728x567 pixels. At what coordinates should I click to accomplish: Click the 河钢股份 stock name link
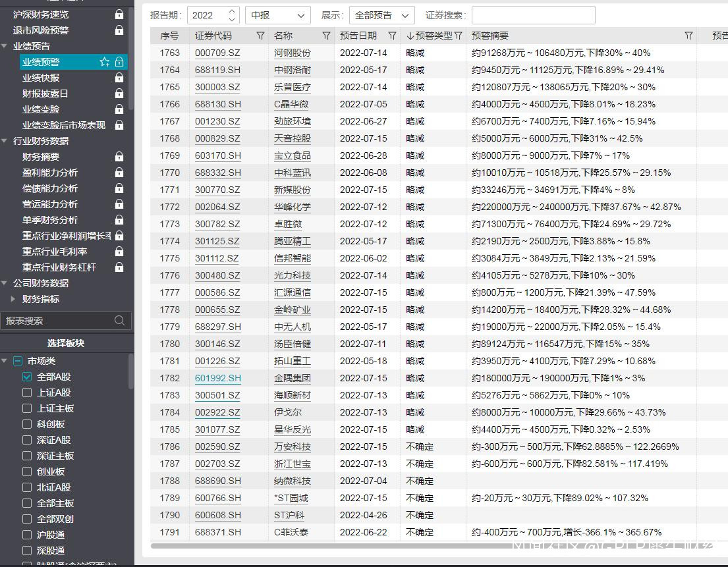click(x=293, y=53)
